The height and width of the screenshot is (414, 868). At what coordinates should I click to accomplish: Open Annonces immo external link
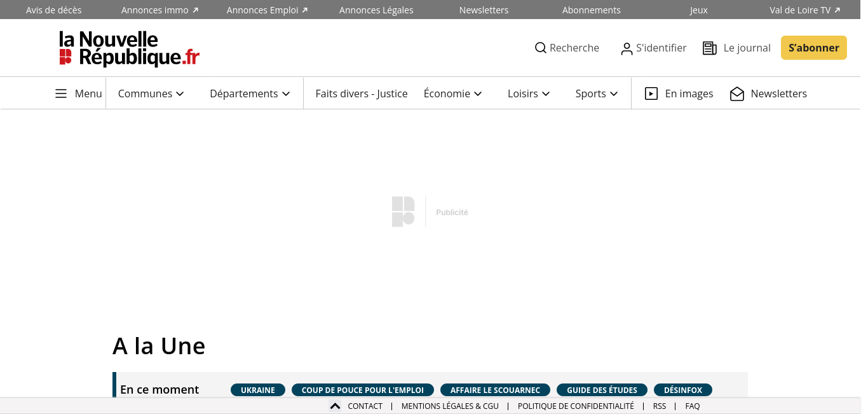160,10
